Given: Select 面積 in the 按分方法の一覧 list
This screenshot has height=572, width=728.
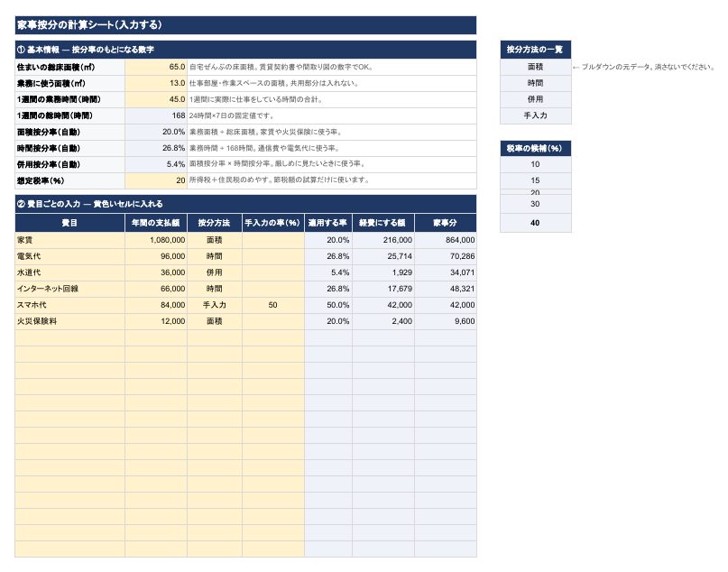Looking at the screenshot, I should point(535,67).
